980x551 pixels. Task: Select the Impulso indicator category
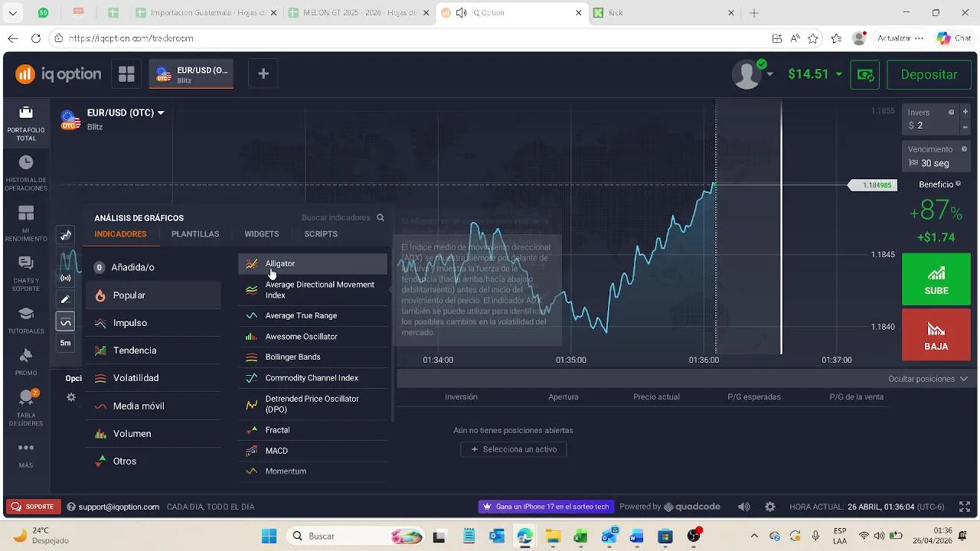[153, 323]
